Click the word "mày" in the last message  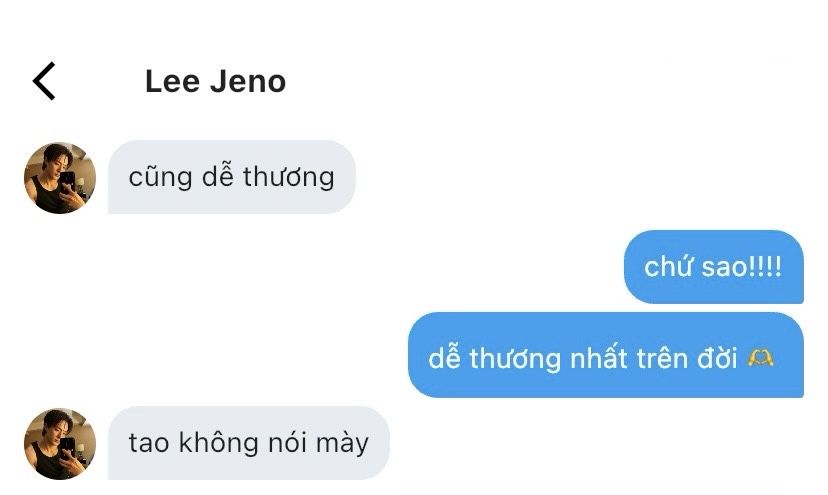point(342,443)
